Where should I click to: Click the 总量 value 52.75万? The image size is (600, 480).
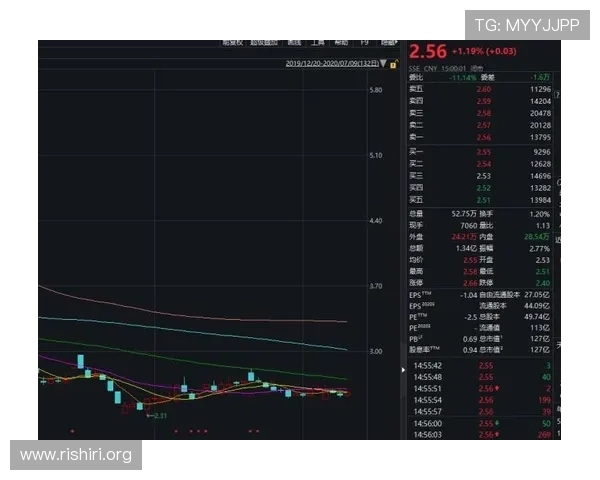coord(464,214)
